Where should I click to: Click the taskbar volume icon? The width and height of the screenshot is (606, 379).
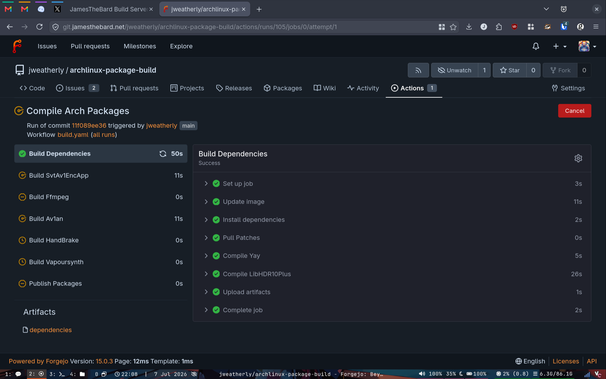point(422,374)
